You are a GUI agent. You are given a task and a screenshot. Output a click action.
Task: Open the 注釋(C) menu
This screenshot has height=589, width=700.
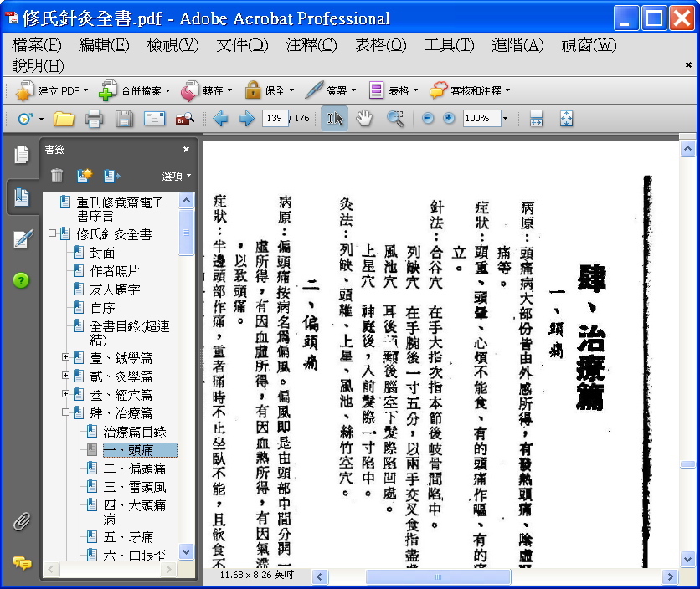click(x=311, y=45)
